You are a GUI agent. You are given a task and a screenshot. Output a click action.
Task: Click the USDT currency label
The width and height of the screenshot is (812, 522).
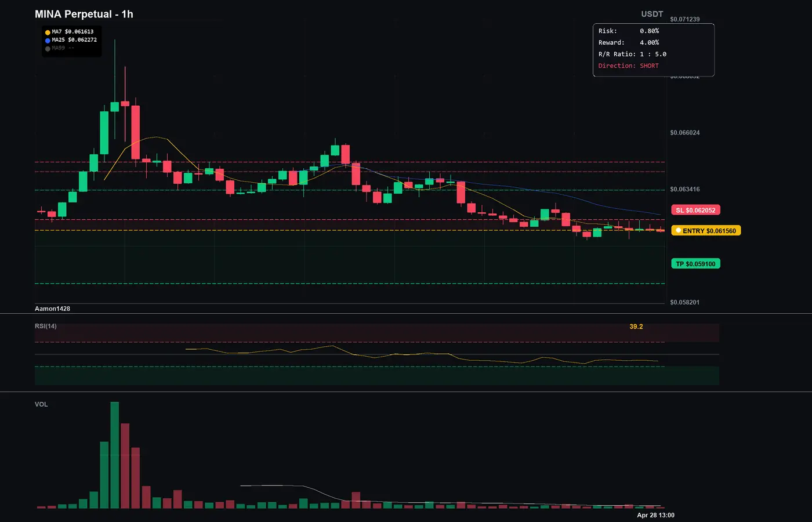[652, 14]
